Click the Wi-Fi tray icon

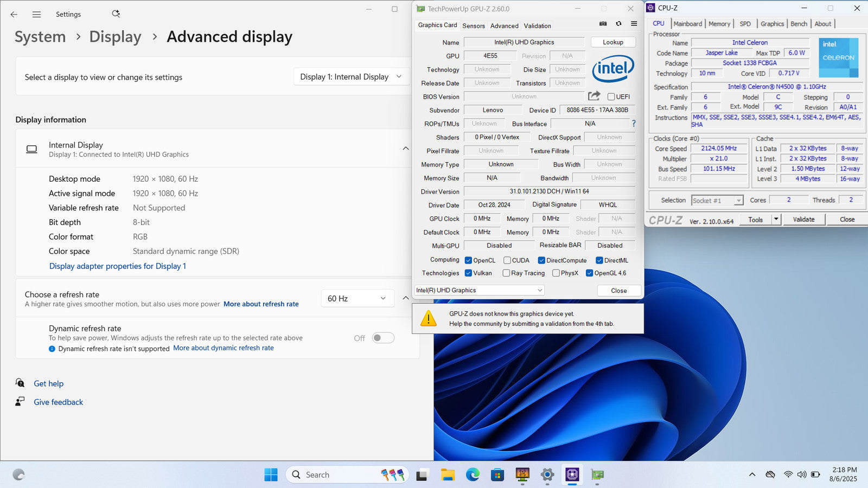click(x=788, y=474)
